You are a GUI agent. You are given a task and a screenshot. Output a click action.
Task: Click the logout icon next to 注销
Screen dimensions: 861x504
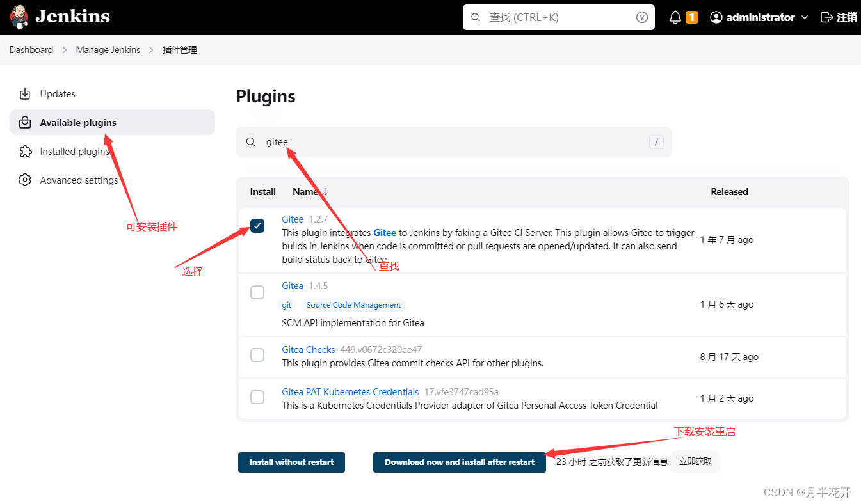827,17
